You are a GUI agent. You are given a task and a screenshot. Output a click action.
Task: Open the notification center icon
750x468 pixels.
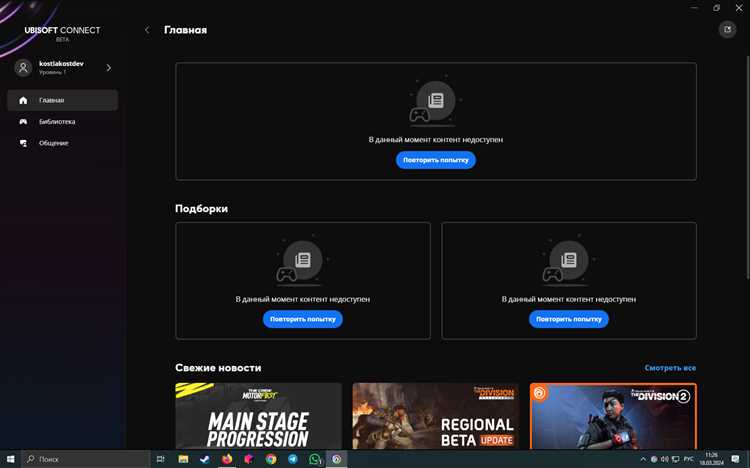[735, 459]
